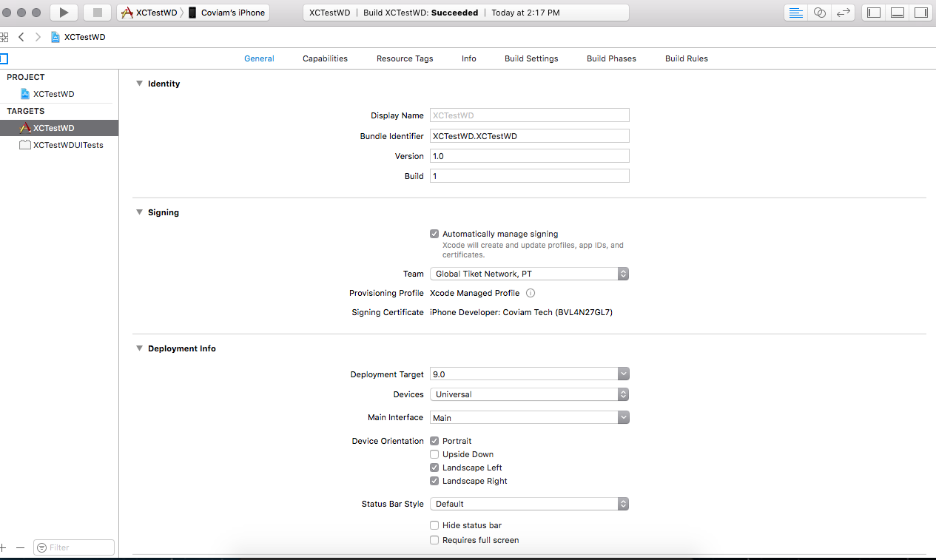The height and width of the screenshot is (560, 936).
Task: Select XCTestWDUITests target
Action: pos(59,145)
